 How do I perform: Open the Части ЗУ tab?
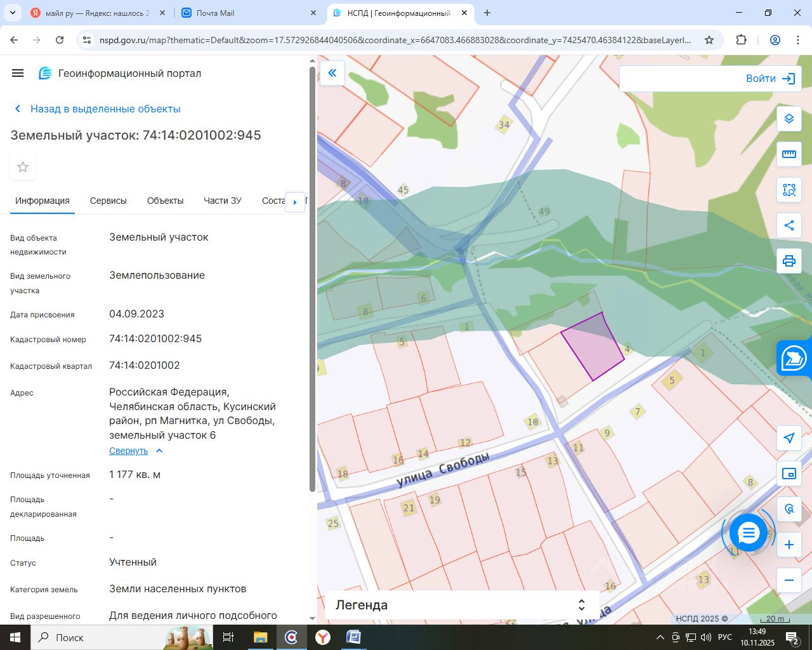pyautogui.click(x=223, y=201)
